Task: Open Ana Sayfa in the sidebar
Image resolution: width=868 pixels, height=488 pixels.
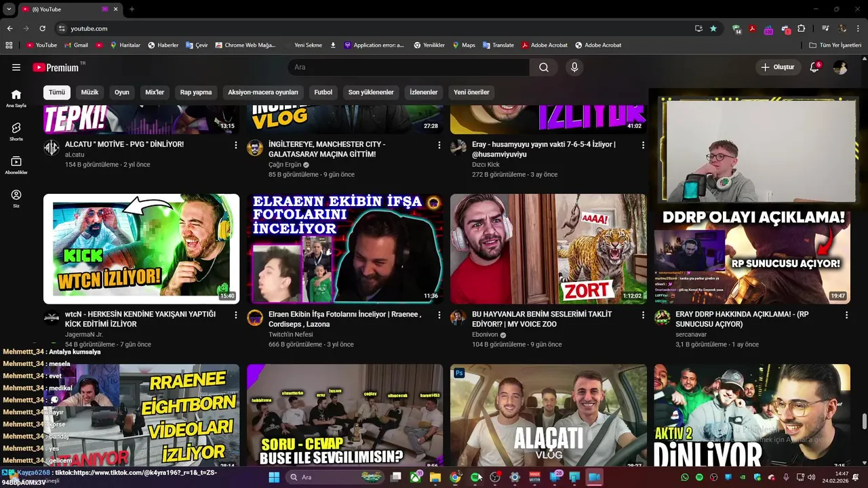Action: [x=16, y=98]
